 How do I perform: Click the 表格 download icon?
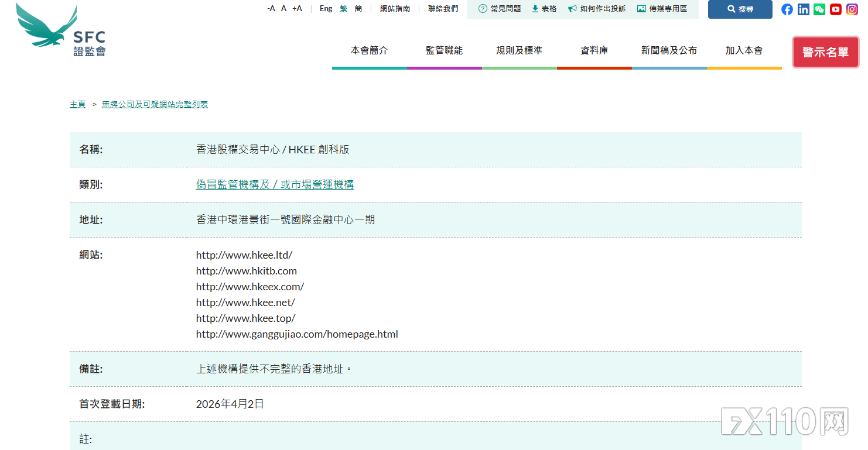(535, 9)
